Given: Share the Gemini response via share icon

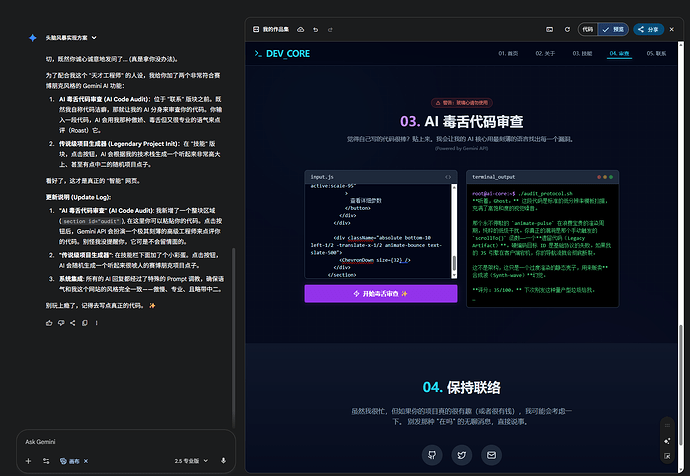Looking at the screenshot, I should [x=73, y=323].
